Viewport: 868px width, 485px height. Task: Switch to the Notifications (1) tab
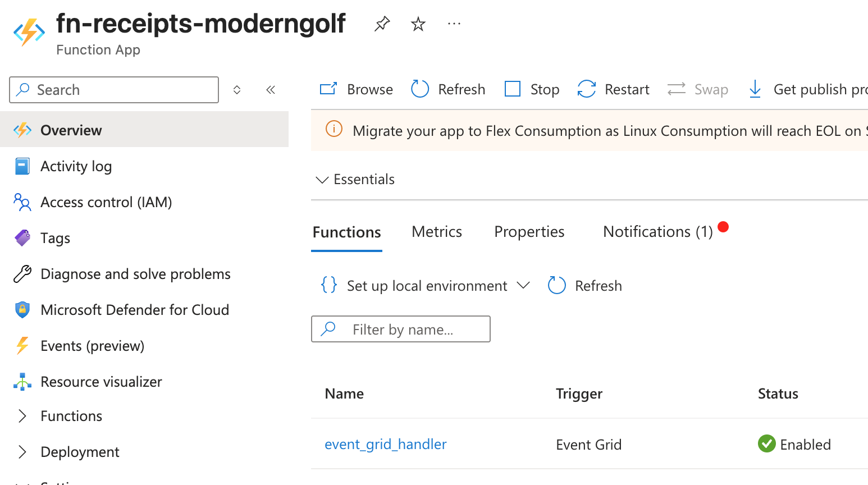click(x=657, y=232)
